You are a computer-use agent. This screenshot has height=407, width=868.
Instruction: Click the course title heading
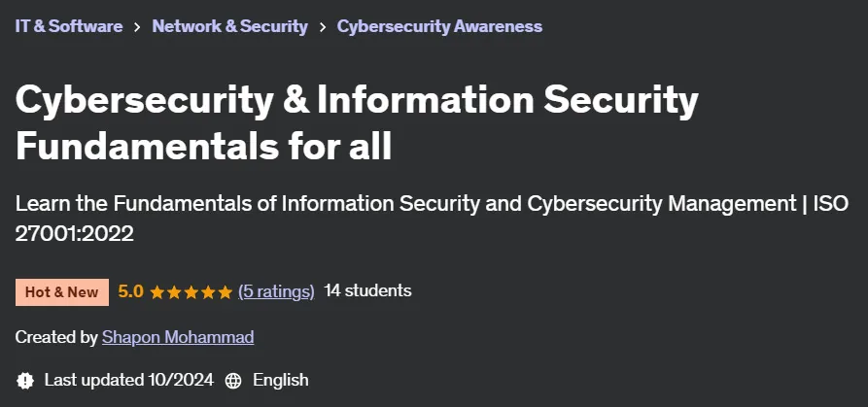(357, 122)
